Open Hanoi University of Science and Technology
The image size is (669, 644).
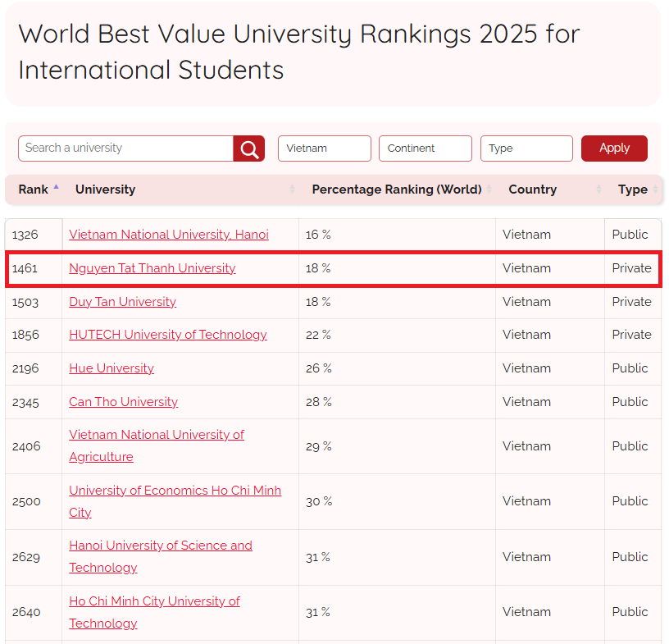(x=161, y=556)
